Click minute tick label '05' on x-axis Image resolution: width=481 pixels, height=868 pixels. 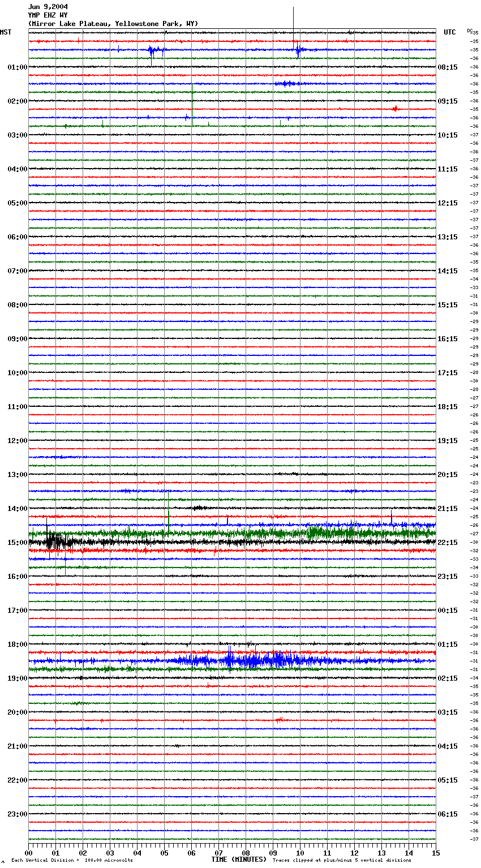tap(165, 853)
